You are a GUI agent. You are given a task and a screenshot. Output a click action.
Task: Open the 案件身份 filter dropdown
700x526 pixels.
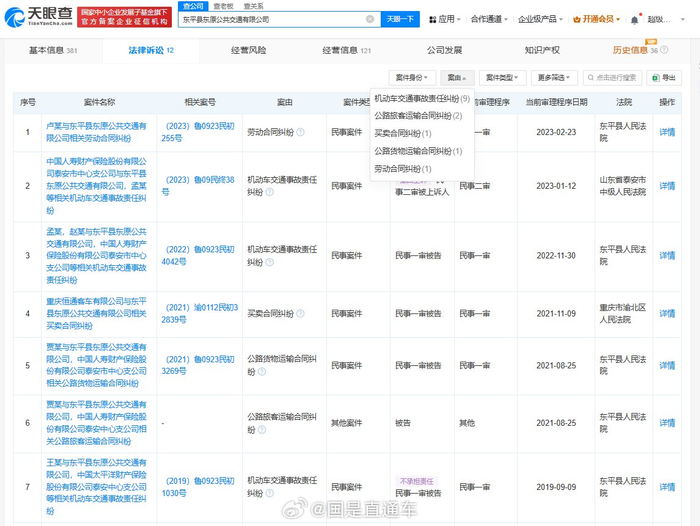click(x=411, y=77)
